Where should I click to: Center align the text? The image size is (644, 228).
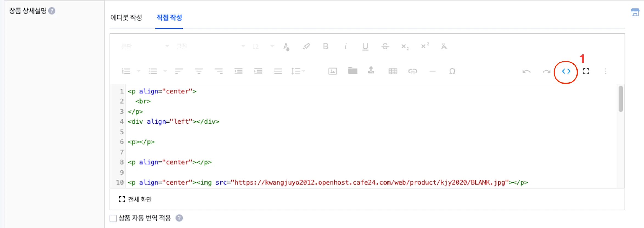(x=199, y=71)
